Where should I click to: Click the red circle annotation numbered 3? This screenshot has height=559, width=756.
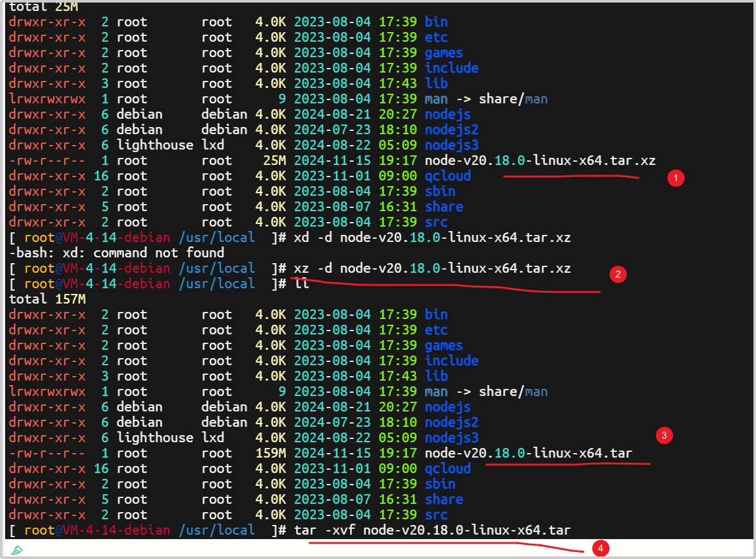(664, 436)
